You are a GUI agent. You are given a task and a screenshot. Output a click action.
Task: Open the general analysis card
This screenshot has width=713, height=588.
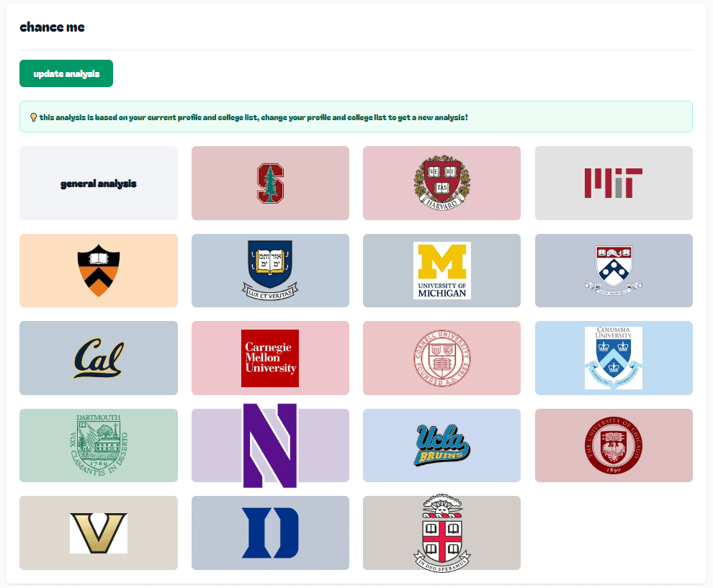[99, 183]
